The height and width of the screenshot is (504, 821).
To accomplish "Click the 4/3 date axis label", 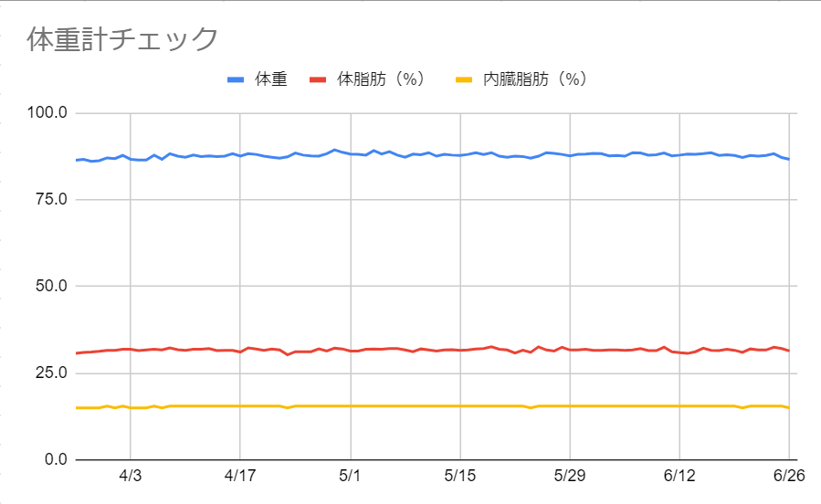I will pos(130,476).
